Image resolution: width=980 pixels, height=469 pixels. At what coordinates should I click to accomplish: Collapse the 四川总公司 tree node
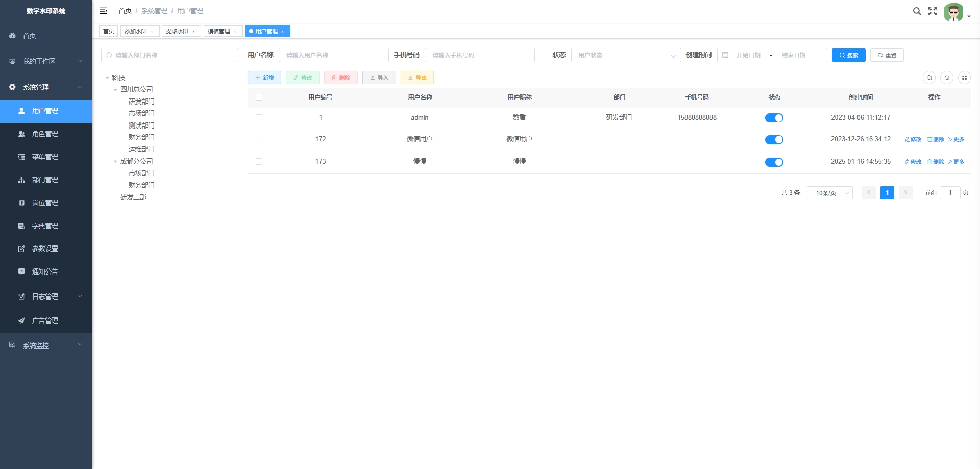pyautogui.click(x=115, y=90)
